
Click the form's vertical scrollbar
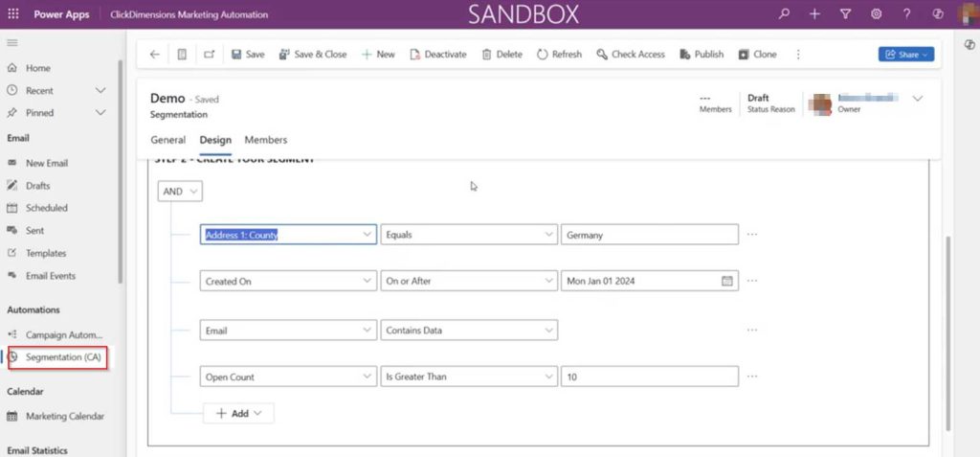click(948, 333)
